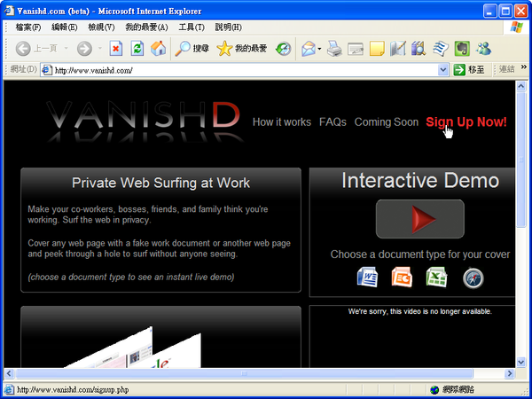The width and height of the screenshot is (532, 399).
Task: Open the Search magnifier toolbar button
Action: tap(192, 49)
